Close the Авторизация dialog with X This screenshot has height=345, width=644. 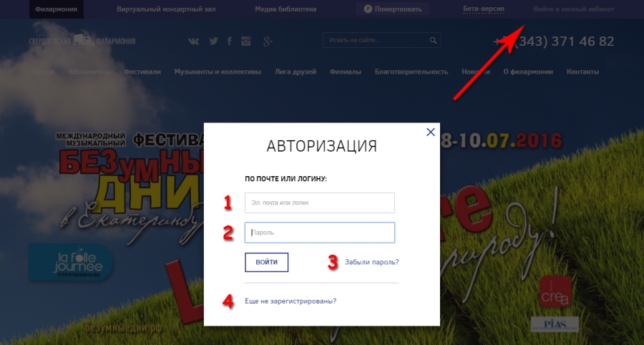(x=431, y=132)
